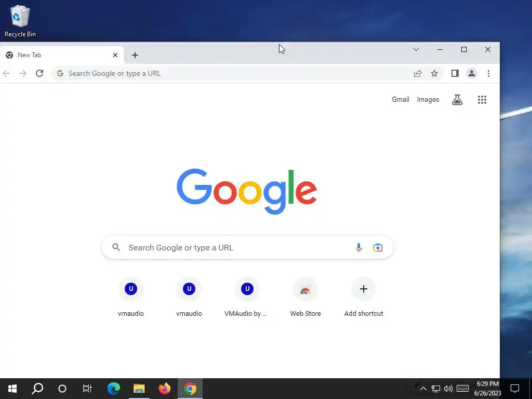Search by image with camera icon
Screen dimensions: 532x399
[378, 247]
